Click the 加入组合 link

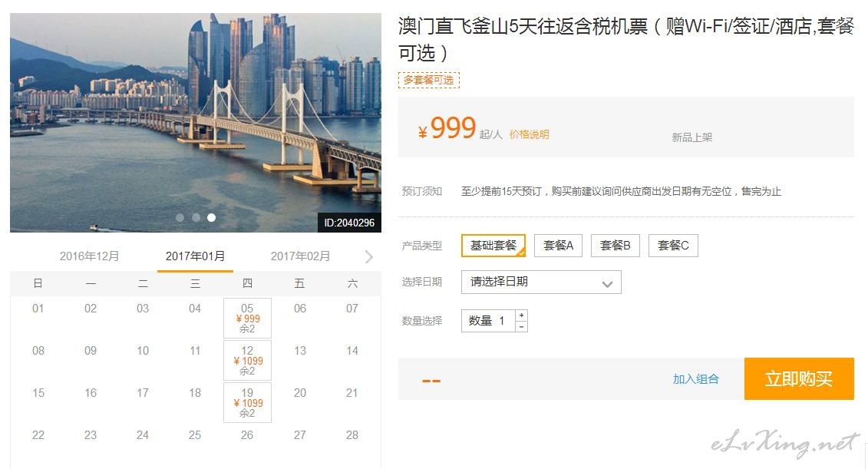coord(696,379)
